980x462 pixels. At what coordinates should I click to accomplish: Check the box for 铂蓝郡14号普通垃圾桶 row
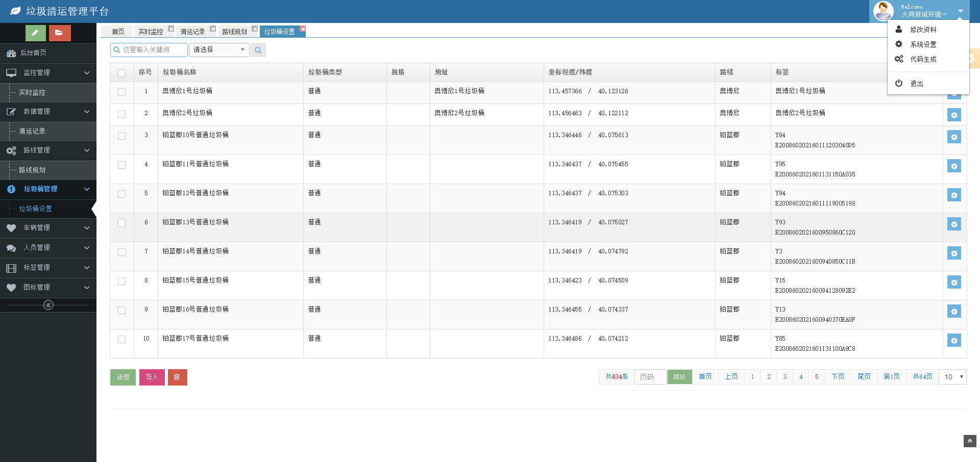(121, 252)
